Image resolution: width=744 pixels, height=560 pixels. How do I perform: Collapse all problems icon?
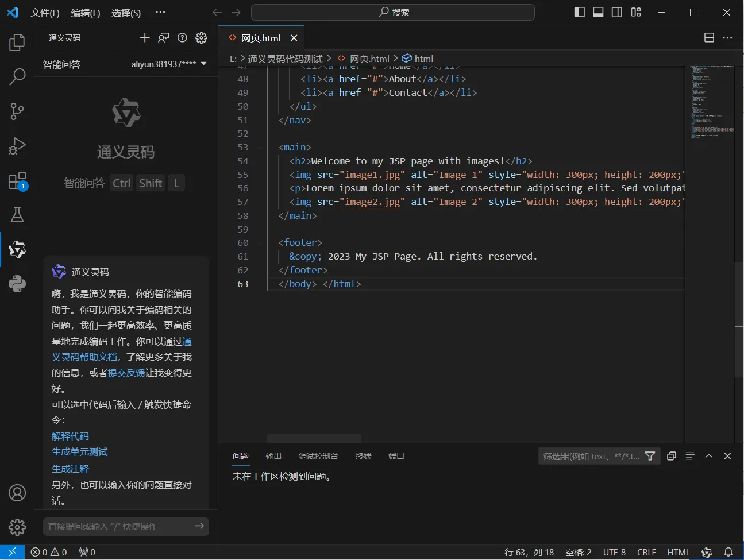tap(671, 456)
